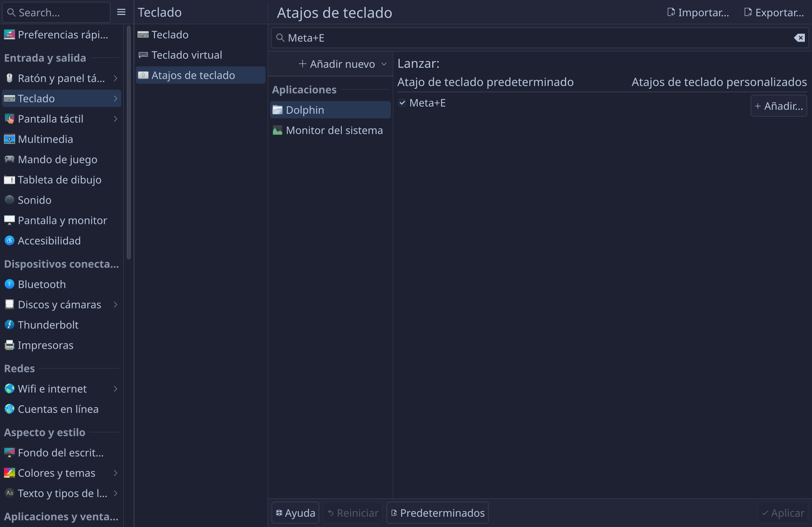Open Accesibilidad settings icon

tap(10, 241)
